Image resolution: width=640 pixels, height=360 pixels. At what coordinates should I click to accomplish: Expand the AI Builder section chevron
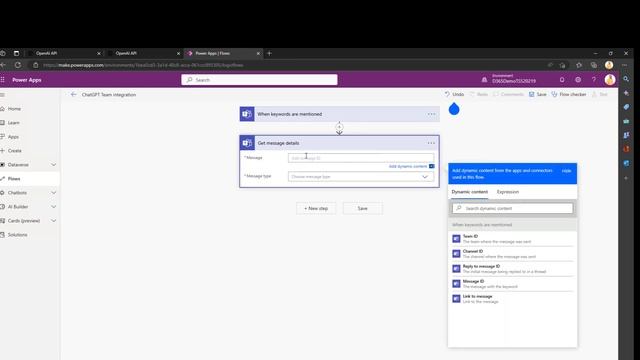(53, 207)
